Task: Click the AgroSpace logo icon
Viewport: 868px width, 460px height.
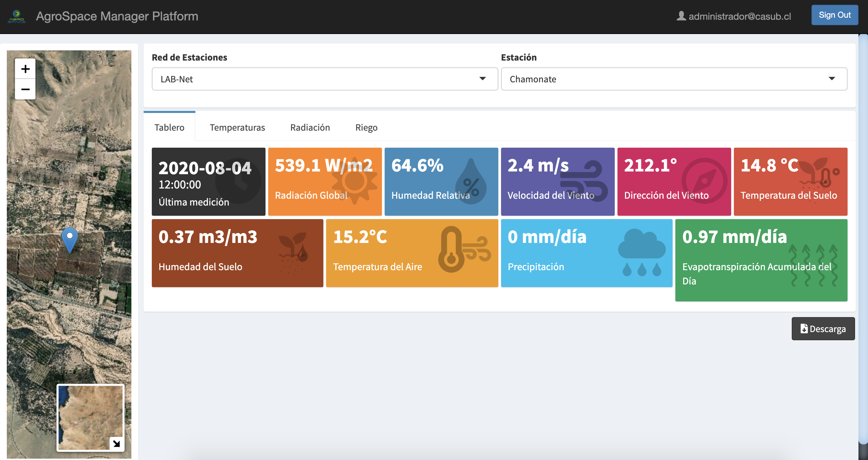Action: pos(17,16)
